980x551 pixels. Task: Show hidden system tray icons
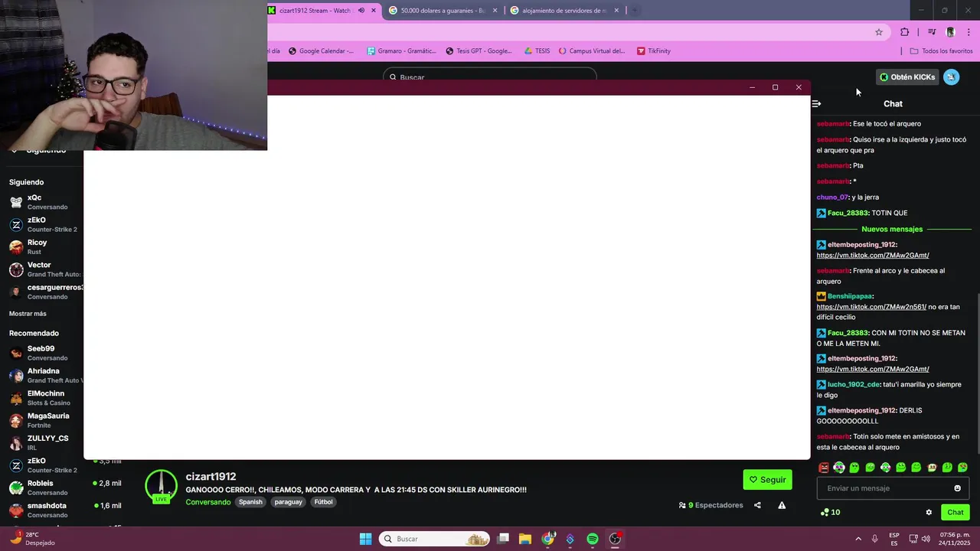(857, 539)
